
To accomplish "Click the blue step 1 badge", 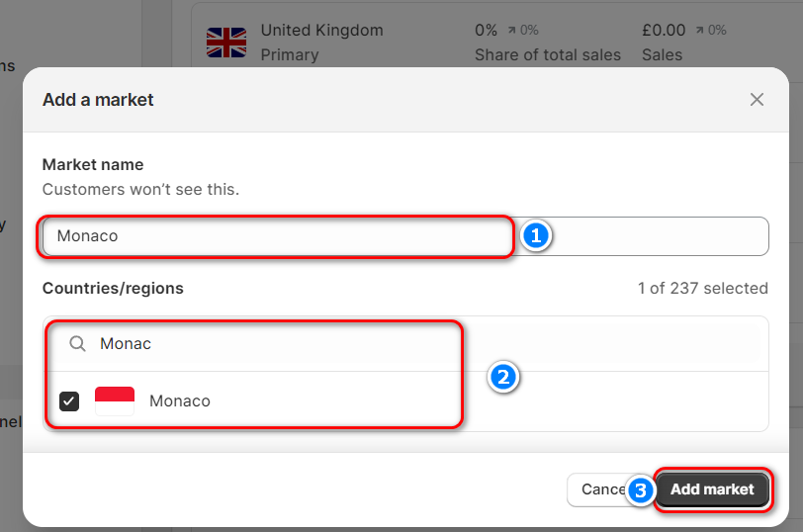I will (x=535, y=236).
